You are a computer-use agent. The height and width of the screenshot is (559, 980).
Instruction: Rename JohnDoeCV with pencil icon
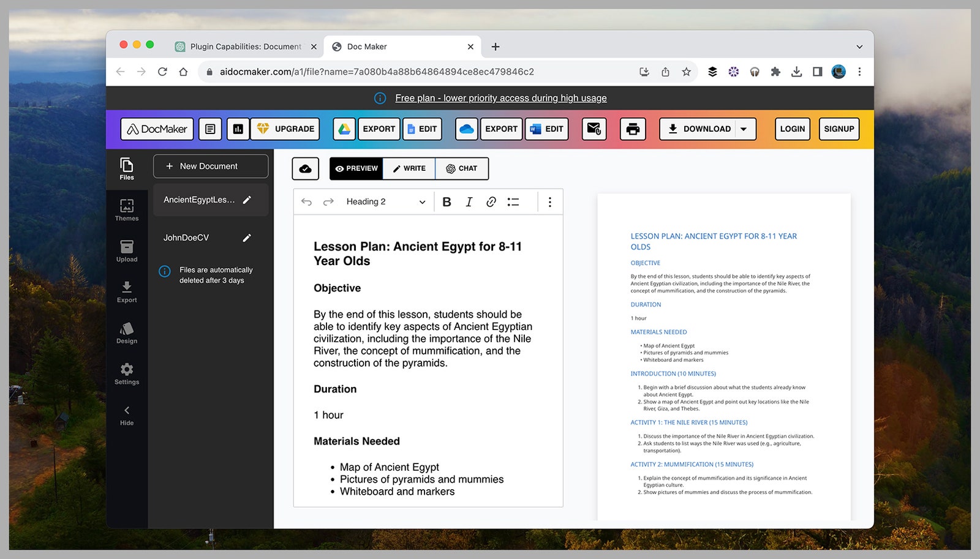(x=247, y=238)
